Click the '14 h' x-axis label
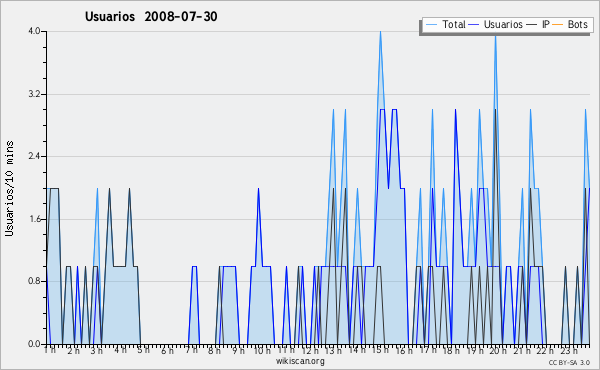The width and height of the screenshot is (600, 370). coord(357,350)
